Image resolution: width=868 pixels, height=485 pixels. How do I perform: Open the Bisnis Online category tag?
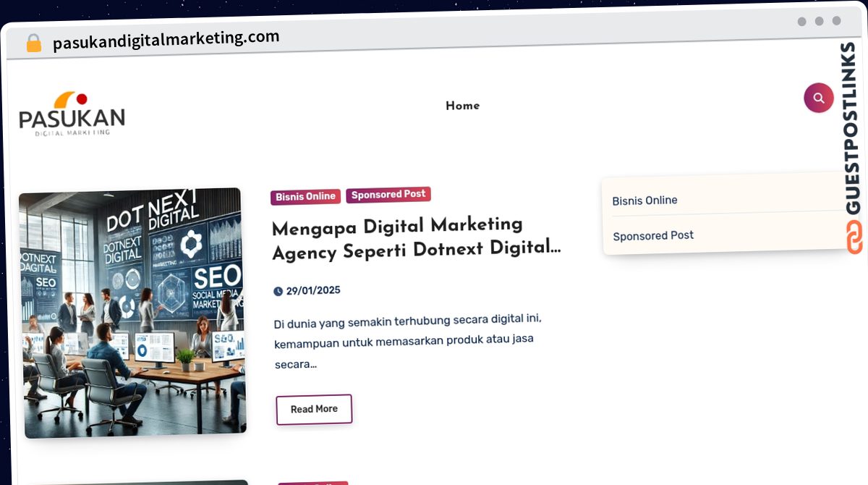[x=306, y=196]
